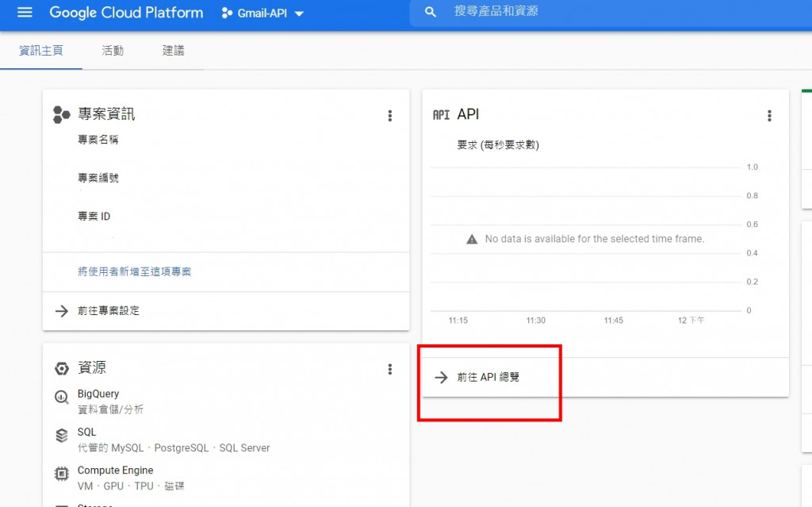Switch to the 建議 tab

(x=173, y=50)
